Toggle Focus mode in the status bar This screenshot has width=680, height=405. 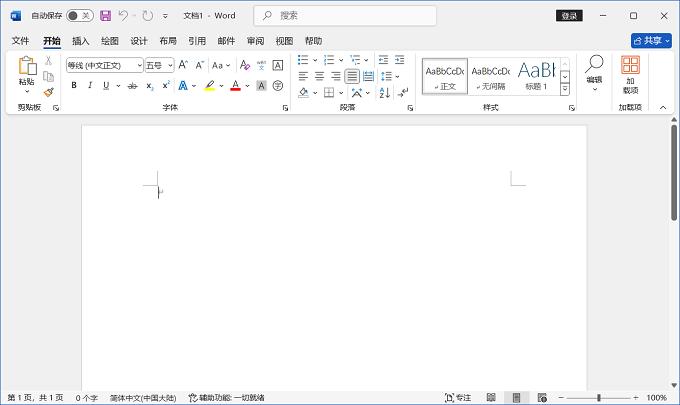click(458, 397)
